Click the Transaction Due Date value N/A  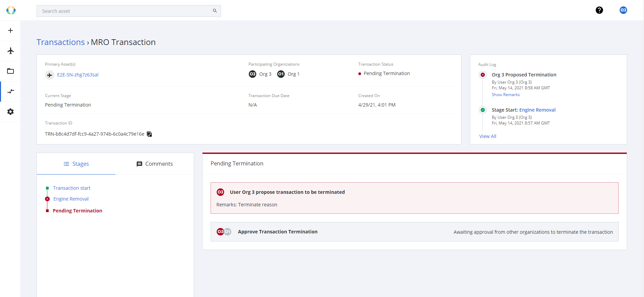click(x=253, y=105)
